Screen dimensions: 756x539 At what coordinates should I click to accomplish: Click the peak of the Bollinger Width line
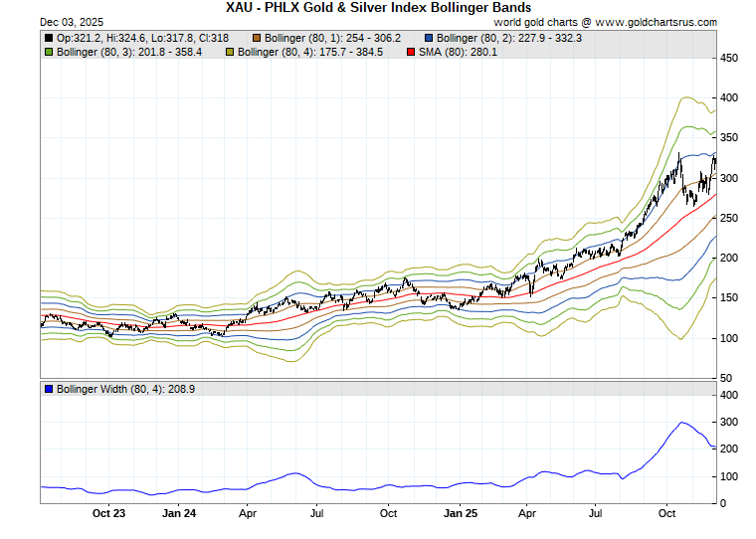click(682, 423)
